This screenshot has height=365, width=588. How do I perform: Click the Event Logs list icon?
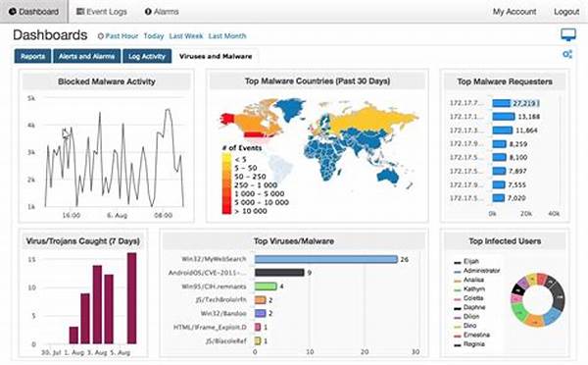point(80,12)
